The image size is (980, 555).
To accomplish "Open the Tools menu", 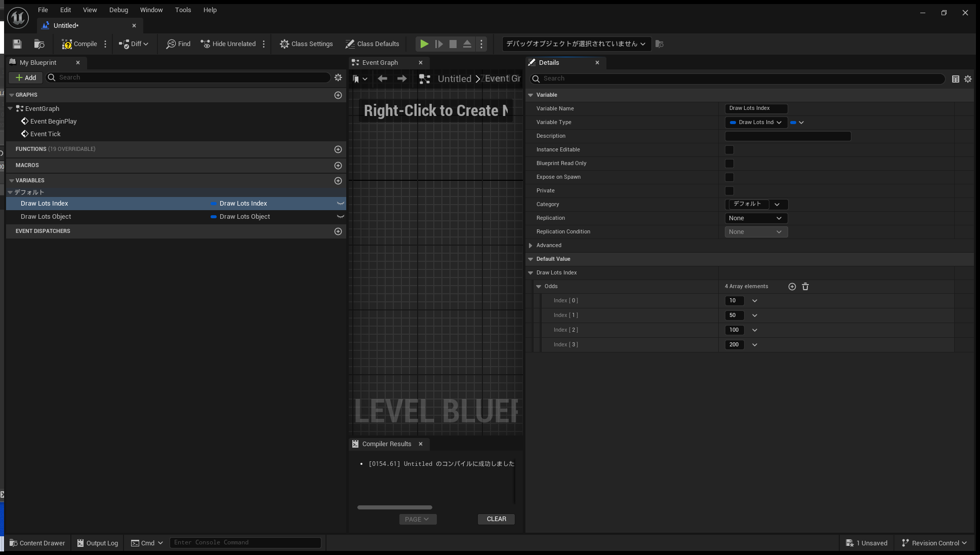I will click(183, 10).
